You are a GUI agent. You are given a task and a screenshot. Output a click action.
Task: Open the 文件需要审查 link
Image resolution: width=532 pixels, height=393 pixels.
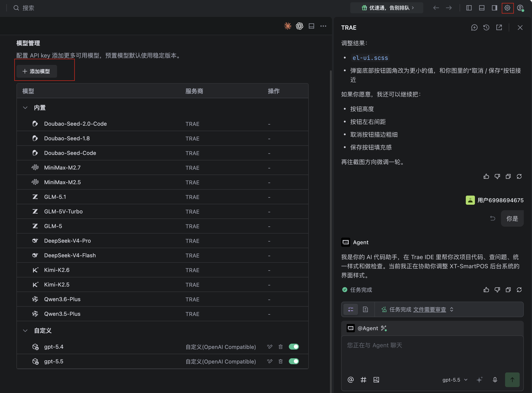(429, 310)
